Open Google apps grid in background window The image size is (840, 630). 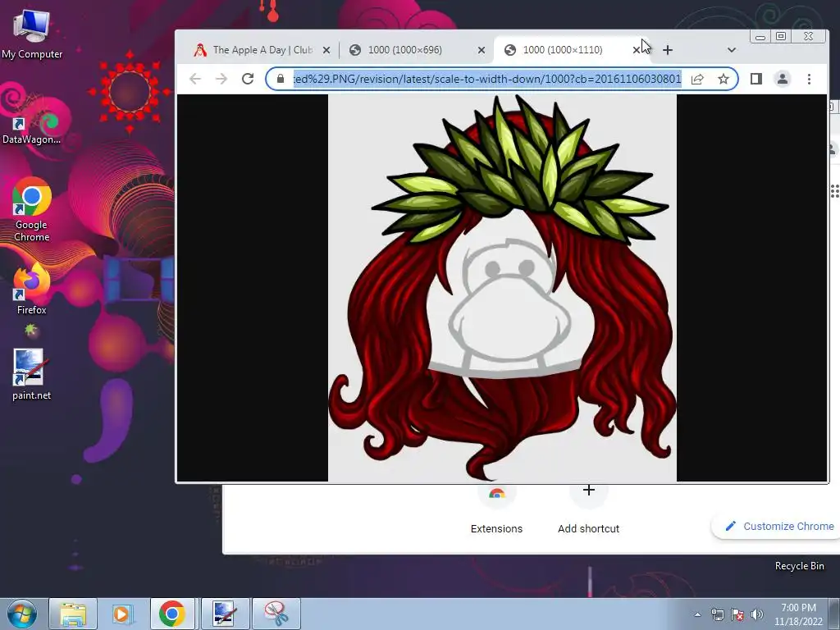834,191
